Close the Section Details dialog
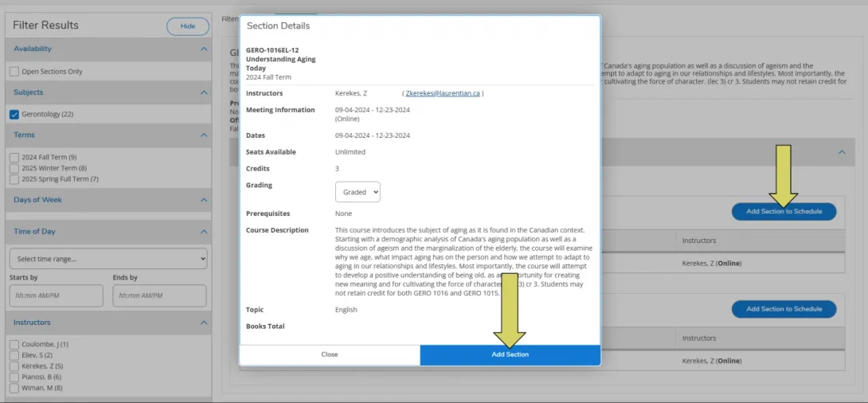This screenshot has height=403, width=868. pos(330,354)
